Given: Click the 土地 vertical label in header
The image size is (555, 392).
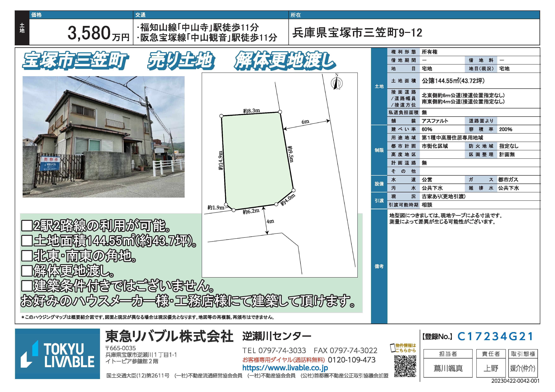Looking at the screenshot, I should point(22,28).
